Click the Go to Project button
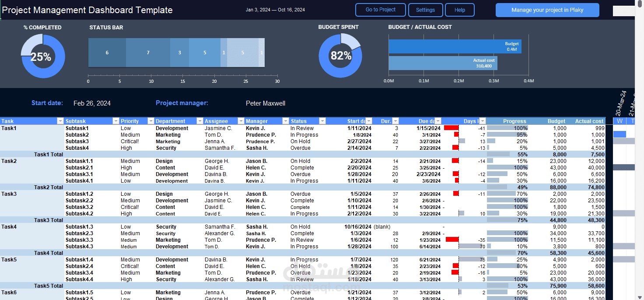The width and height of the screenshot is (644, 300). (381, 10)
